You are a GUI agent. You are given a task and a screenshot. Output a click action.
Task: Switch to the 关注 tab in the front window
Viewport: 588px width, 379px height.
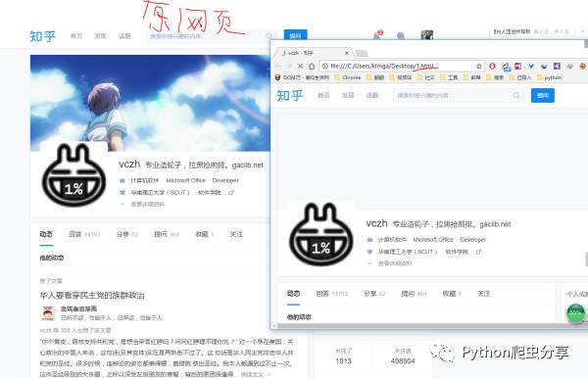484,294
